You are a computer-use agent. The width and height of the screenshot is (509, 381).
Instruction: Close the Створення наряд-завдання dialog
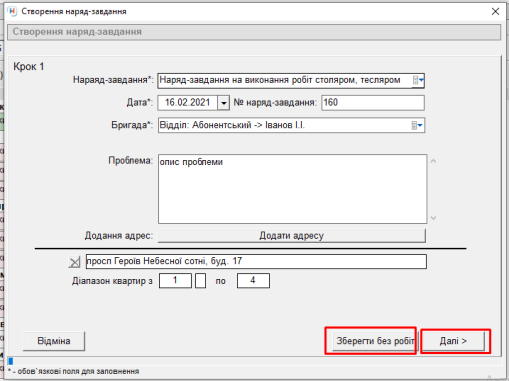[x=495, y=11]
